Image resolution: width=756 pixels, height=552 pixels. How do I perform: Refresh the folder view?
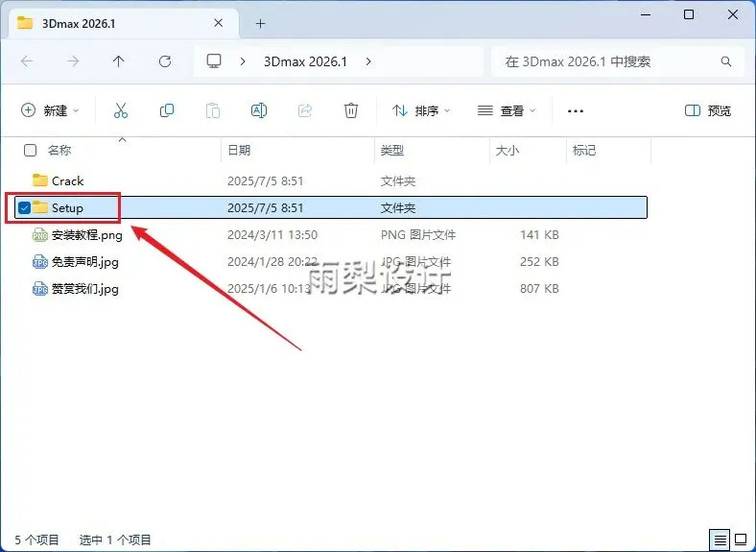[165, 61]
